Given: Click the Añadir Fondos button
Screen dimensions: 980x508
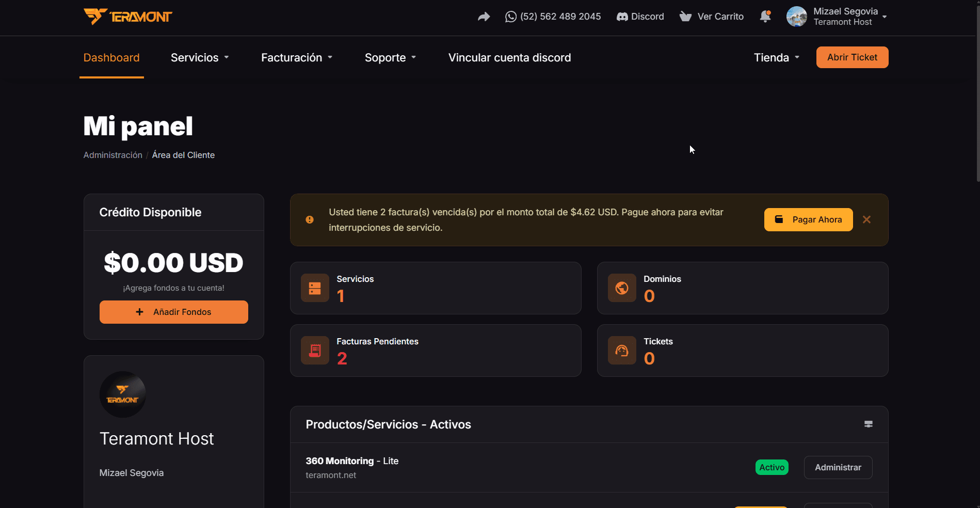Looking at the screenshot, I should pyautogui.click(x=174, y=312).
